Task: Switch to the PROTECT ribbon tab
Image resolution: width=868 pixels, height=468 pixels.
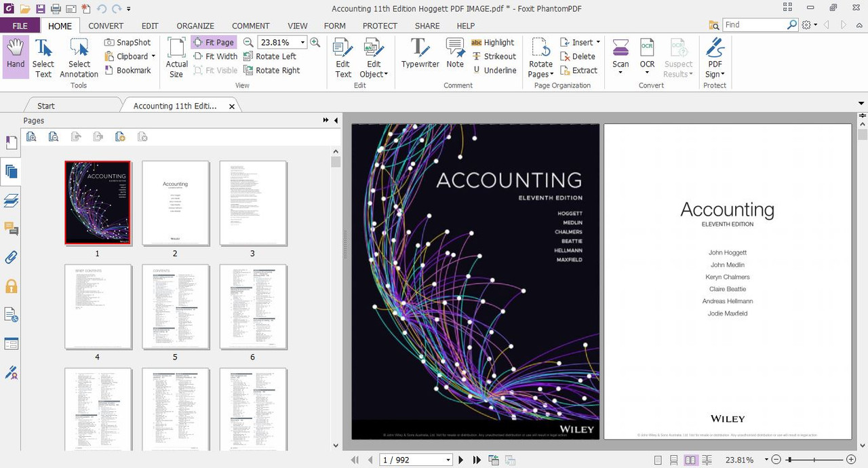Action: (380, 26)
